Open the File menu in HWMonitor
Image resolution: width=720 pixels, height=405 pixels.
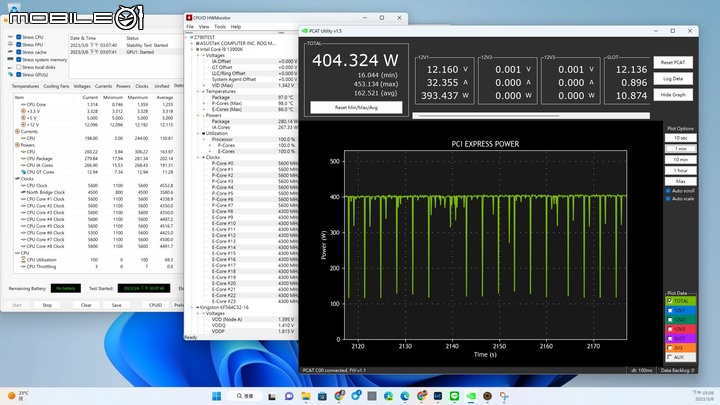190,27
